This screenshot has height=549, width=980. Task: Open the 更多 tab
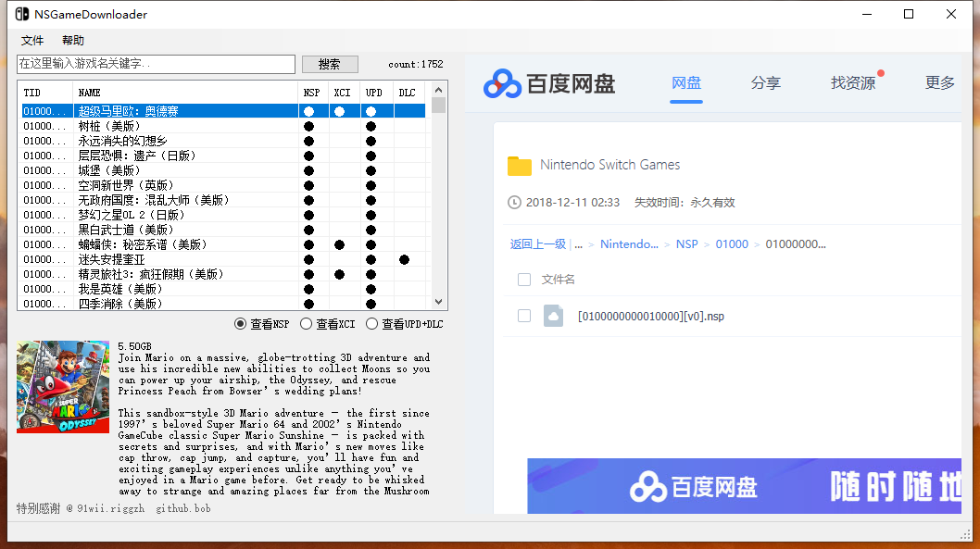point(940,83)
